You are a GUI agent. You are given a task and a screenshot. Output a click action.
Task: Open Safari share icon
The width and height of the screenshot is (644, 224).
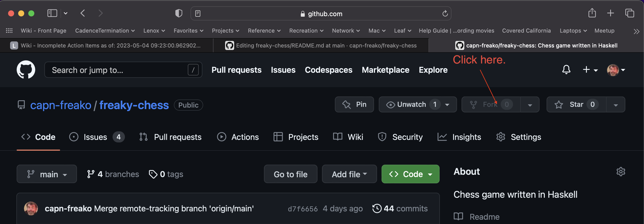coord(592,13)
